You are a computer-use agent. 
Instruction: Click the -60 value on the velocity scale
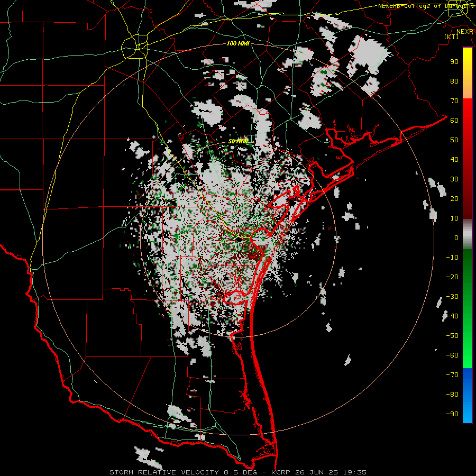tap(452, 355)
